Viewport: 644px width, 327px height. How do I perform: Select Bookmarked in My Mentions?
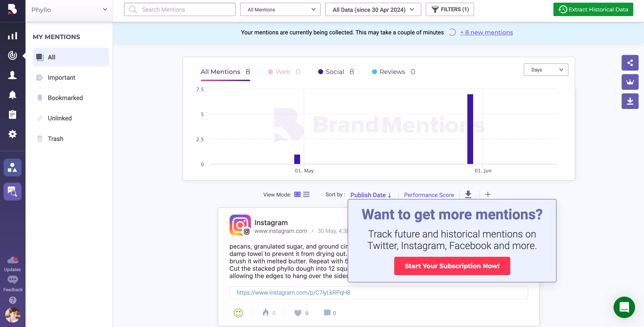click(65, 98)
